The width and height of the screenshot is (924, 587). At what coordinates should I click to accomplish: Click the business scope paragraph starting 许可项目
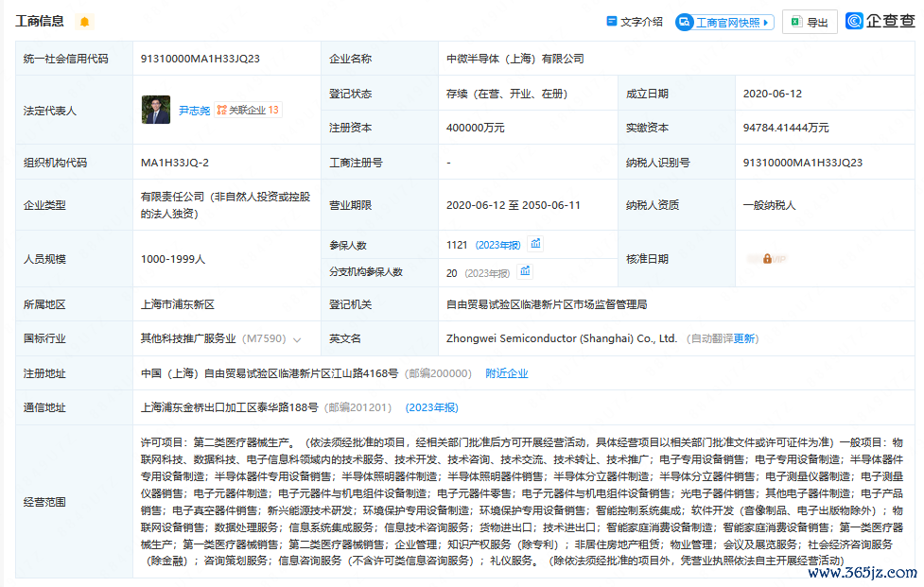(x=522, y=502)
